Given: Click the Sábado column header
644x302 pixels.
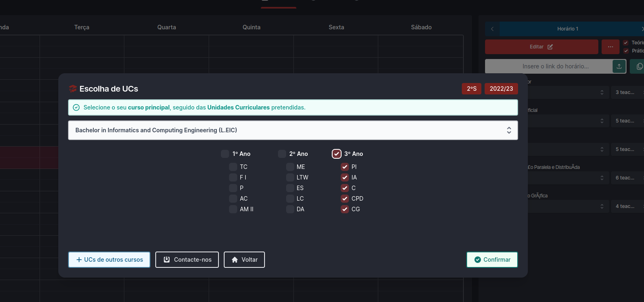Looking at the screenshot, I should pyautogui.click(x=421, y=27).
